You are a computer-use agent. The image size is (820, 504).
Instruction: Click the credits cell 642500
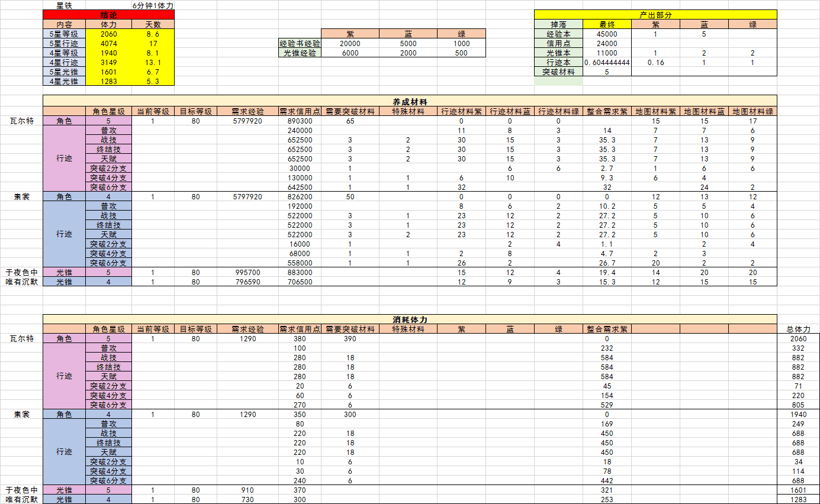click(x=300, y=187)
